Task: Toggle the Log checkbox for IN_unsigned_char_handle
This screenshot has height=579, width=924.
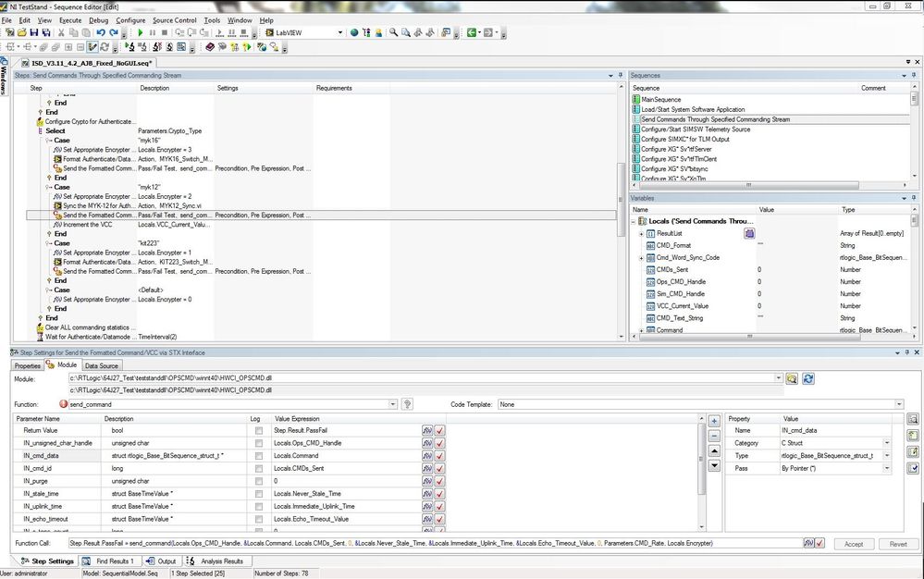Action: coord(259,444)
